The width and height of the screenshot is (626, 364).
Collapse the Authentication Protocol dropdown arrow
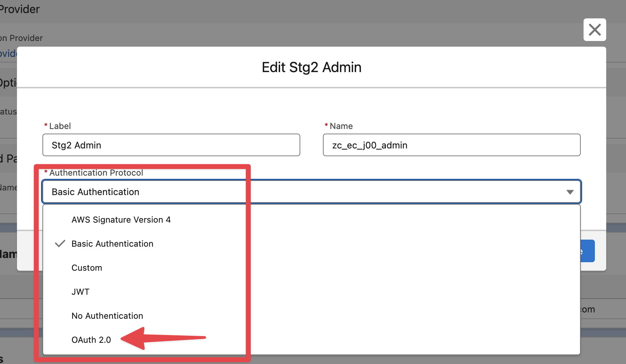coord(569,192)
